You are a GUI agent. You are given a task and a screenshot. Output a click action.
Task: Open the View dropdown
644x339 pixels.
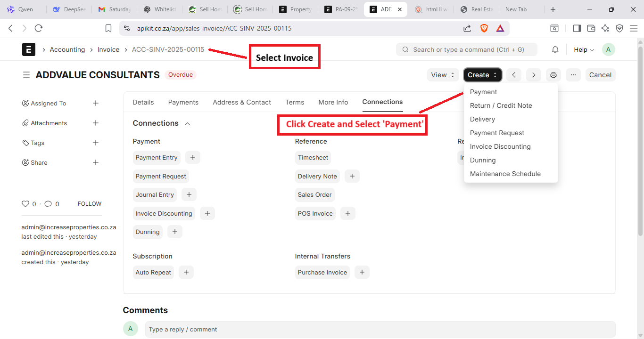(x=443, y=75)
